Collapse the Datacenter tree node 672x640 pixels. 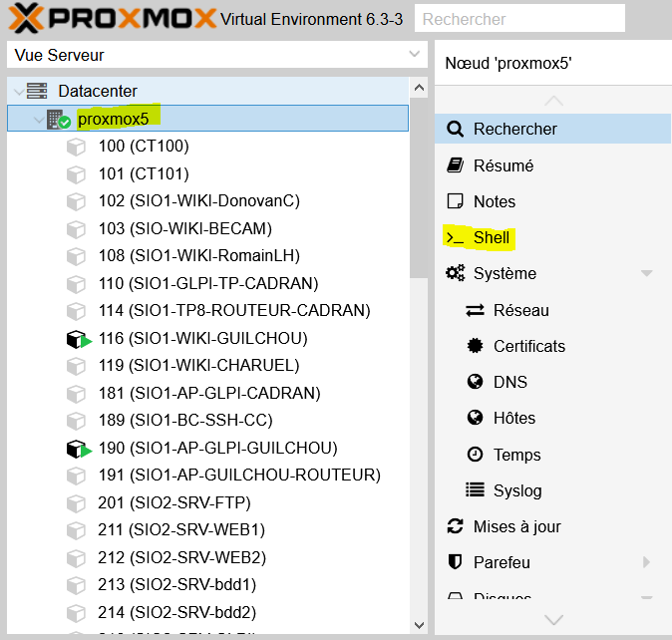(x=18, y=92)
